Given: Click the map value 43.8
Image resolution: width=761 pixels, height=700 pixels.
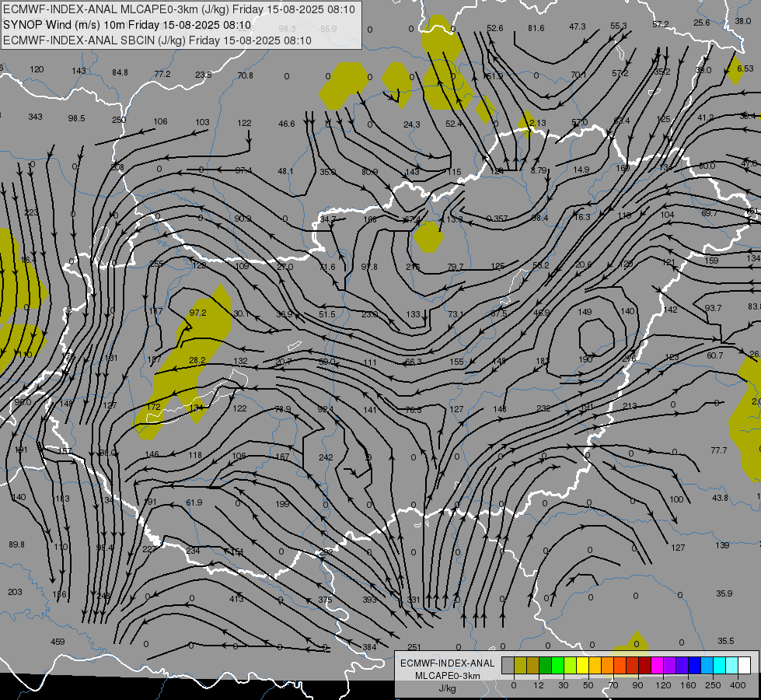Looking at the screenshot, I should click(721, 498).
